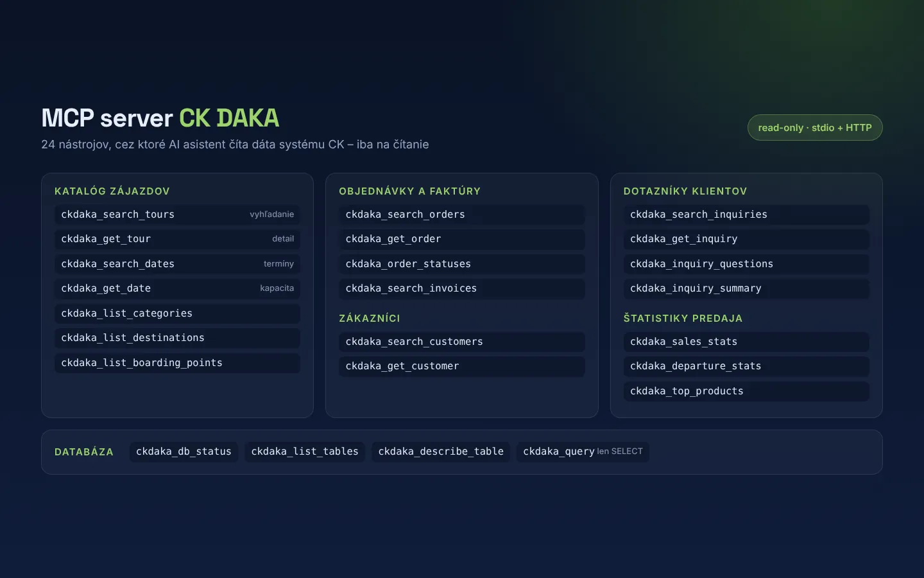Click the ckdaka_list_boarding_points row

pyautogui.click(x=177, y=363)
